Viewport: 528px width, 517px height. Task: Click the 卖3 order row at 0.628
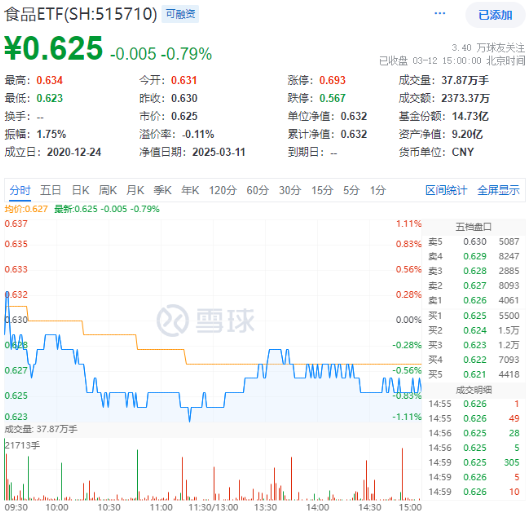[x=473, y=271]
